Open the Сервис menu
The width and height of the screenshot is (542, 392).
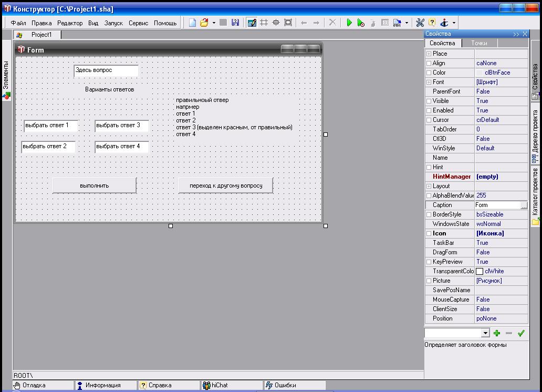(138, 23)
